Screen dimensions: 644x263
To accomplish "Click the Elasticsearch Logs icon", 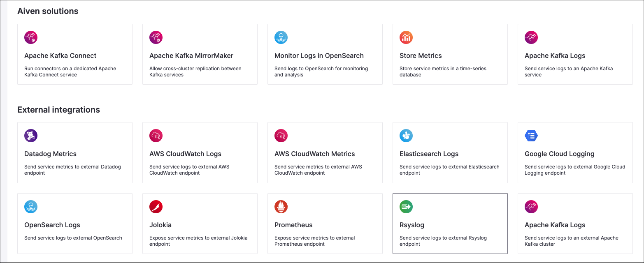I will tap(406, 135).
